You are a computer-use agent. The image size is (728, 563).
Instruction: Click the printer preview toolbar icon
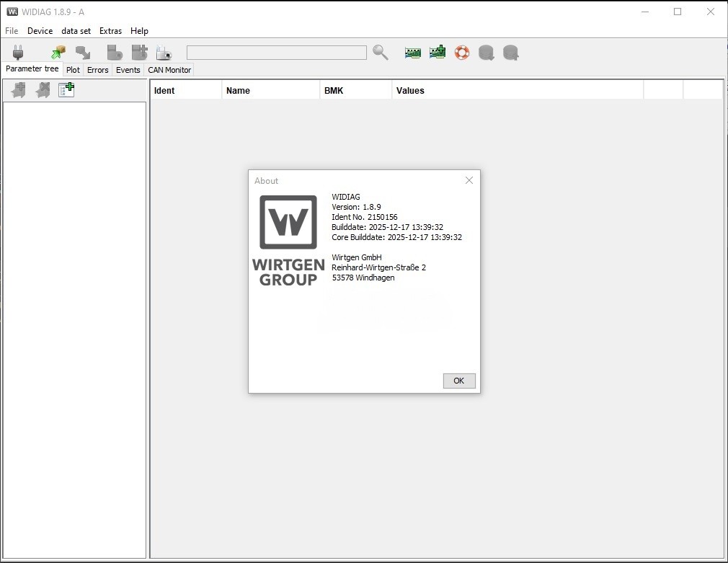[x=164, y=53]
